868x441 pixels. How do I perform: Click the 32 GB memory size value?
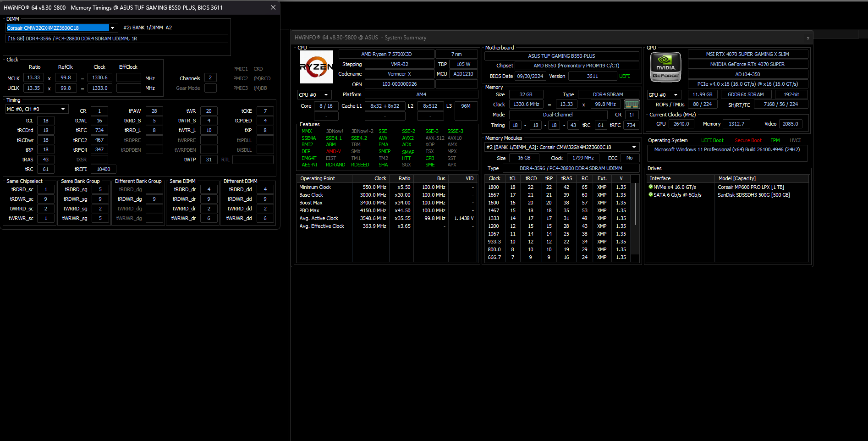click(x=526, y=94)
